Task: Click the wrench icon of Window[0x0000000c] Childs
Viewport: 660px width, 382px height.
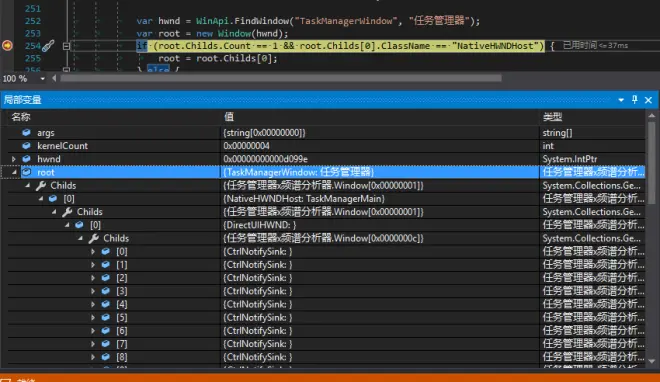Action: point(94,239)
